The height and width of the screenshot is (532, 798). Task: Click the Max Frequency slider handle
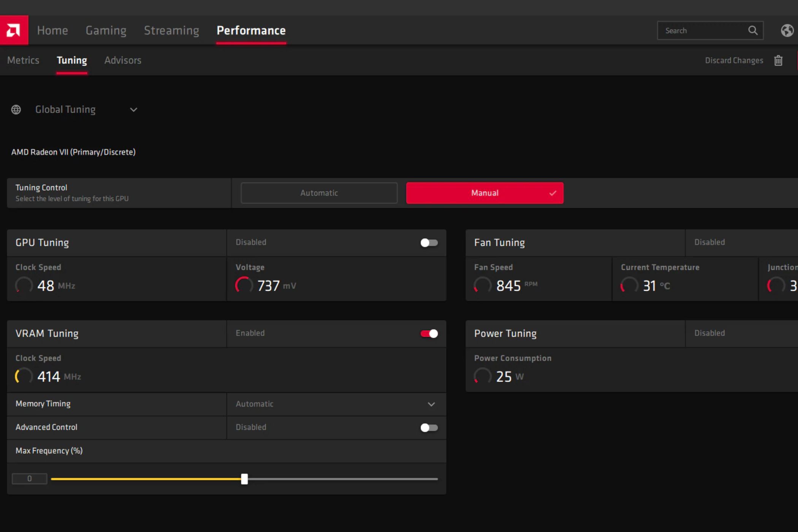(x=244, y=479)
